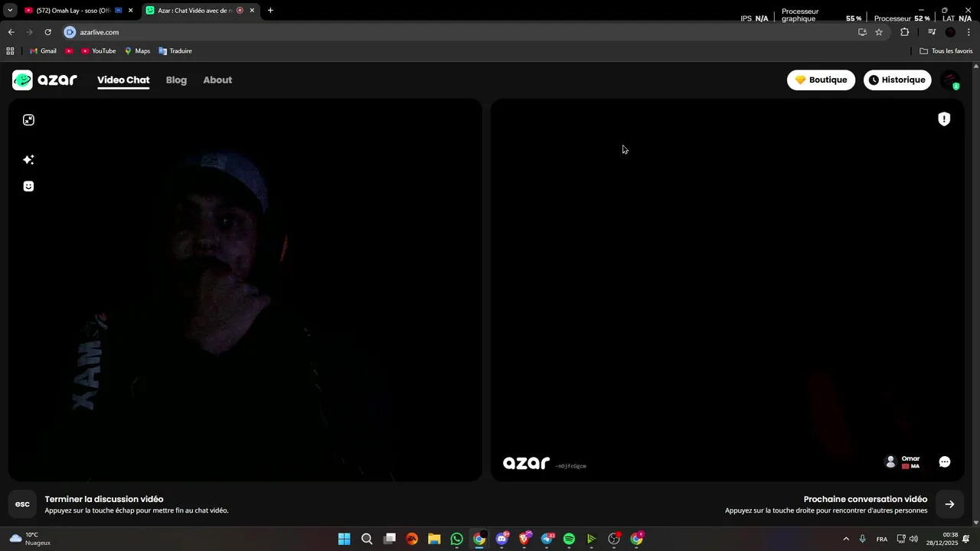Open the Video Chat tab
This screenshot has height=551, width=980.
click(123, 80)
